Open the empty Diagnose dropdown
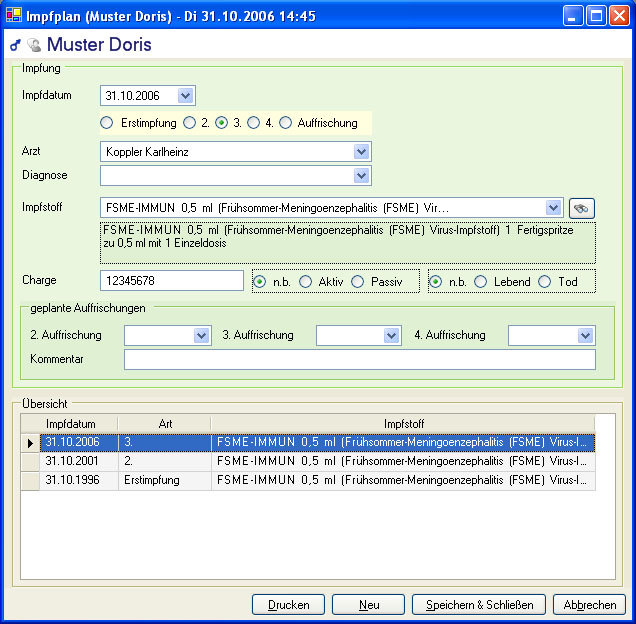The height and width of the screenshot is (624, 636). click(x=361, y=176)
